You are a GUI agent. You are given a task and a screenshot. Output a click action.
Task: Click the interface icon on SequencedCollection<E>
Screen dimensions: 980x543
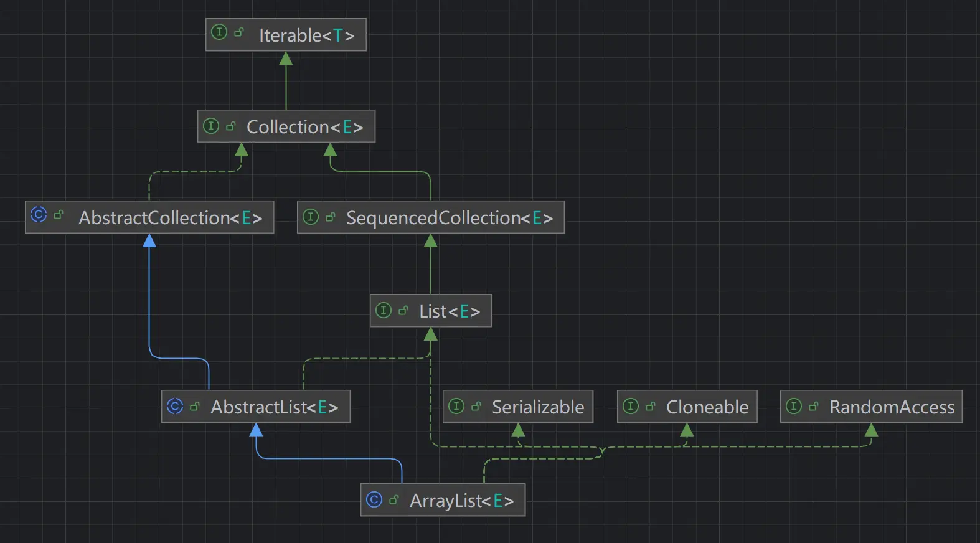tap(311, 217)
